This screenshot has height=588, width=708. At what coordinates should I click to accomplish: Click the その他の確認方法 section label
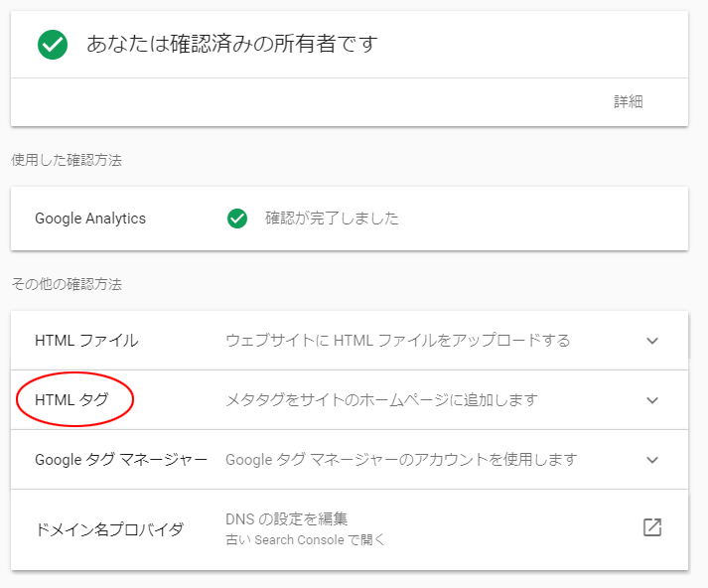point(67,284)
